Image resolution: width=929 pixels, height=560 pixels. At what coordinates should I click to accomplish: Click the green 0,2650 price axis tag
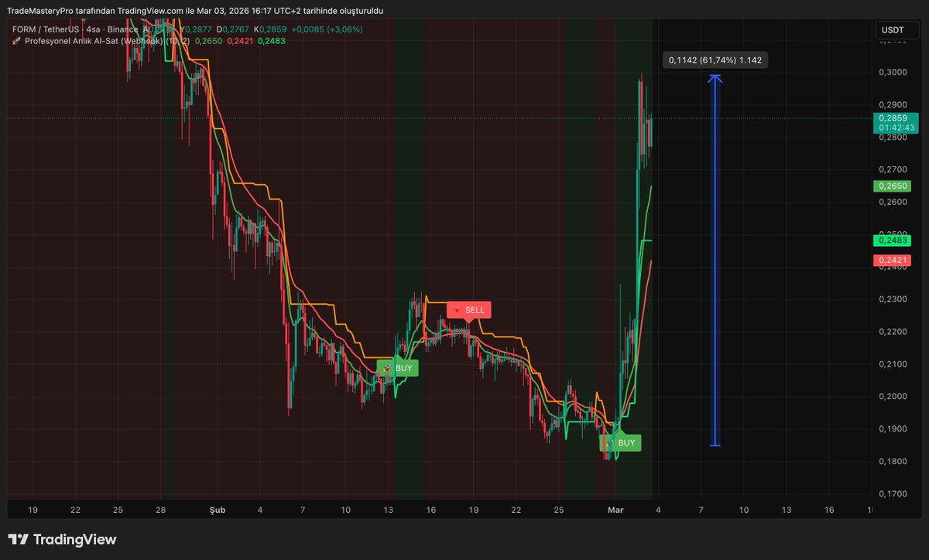point(893,186)
